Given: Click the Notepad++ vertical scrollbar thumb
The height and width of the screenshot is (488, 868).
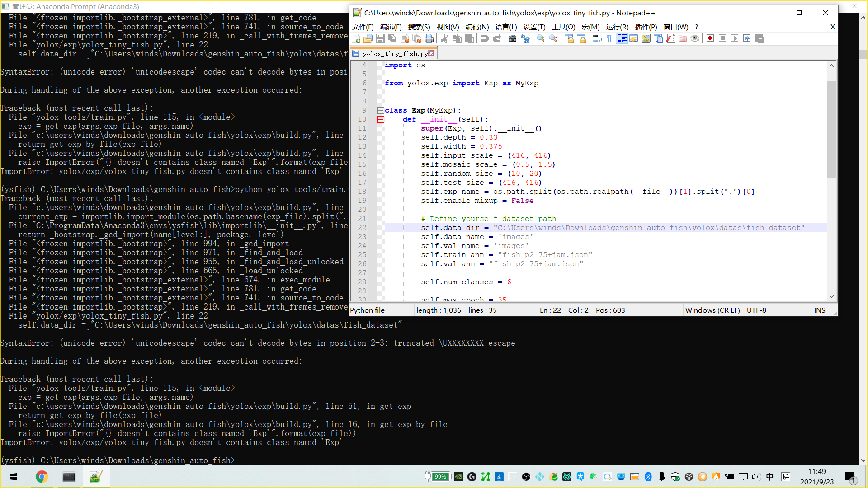Looking at the screenshot, I should (831, 129).
